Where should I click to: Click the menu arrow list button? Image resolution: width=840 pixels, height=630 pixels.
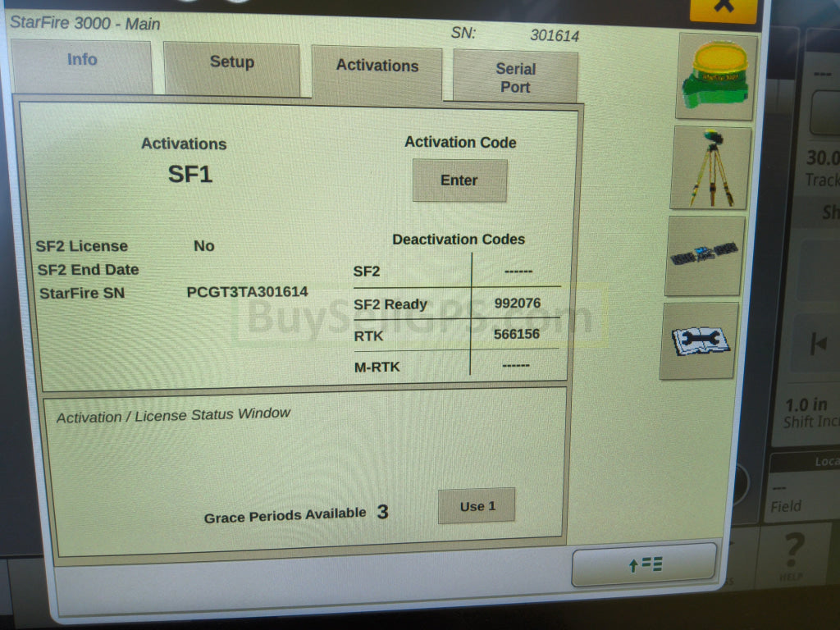644,564
